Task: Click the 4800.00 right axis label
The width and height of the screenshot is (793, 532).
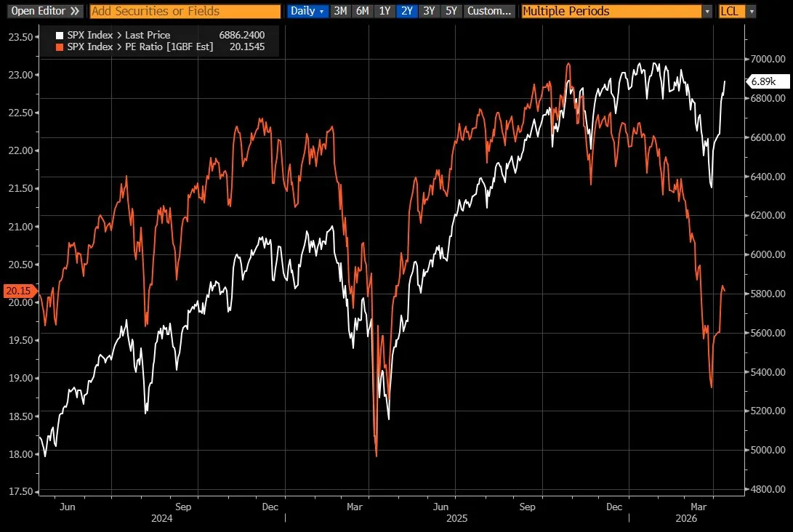Action: (768, 489)
